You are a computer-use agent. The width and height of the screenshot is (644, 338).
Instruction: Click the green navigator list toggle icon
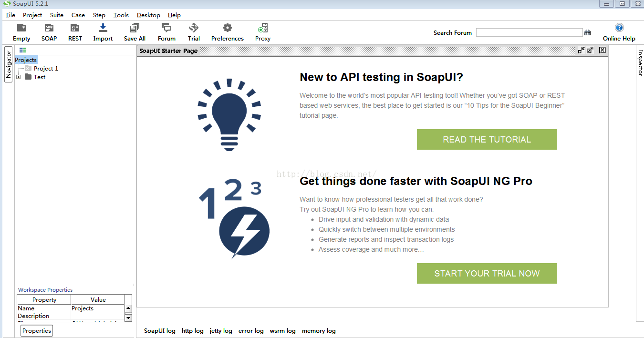[x=23, y=50]
